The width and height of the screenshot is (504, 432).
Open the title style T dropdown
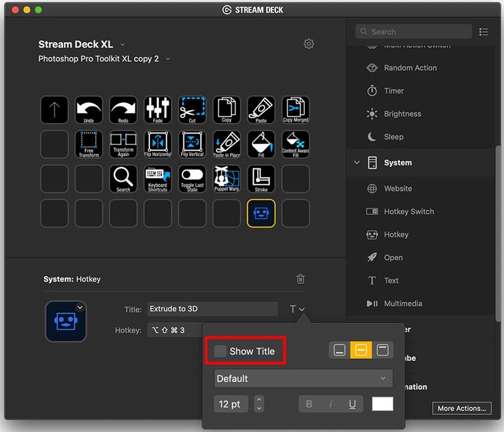pyautogui.click(x=297, y=309)
